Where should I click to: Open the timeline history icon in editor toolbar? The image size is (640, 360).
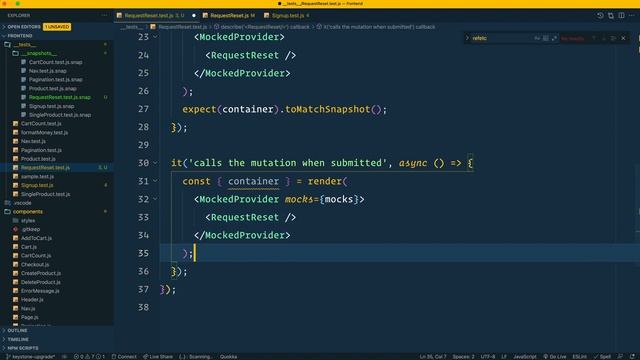coord(600,16)
